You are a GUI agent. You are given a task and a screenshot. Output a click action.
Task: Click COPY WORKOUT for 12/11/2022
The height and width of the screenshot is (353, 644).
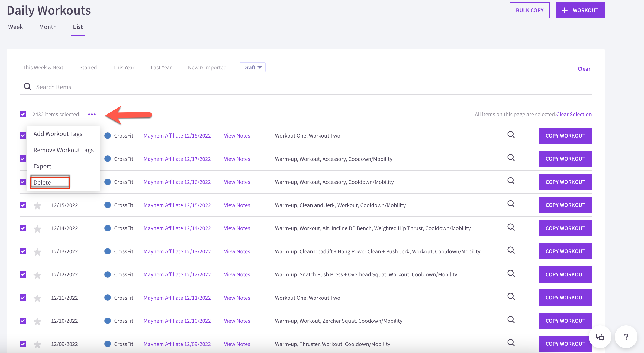coord(565,298)
